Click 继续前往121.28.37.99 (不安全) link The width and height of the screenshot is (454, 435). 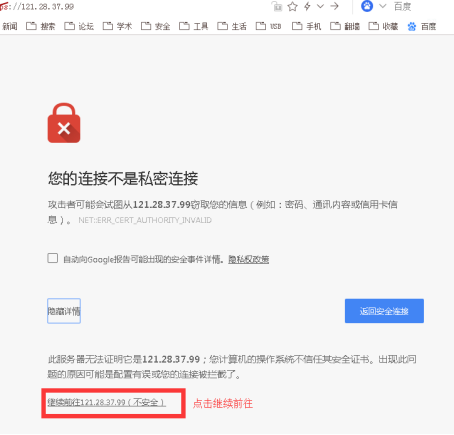(106, 402)
